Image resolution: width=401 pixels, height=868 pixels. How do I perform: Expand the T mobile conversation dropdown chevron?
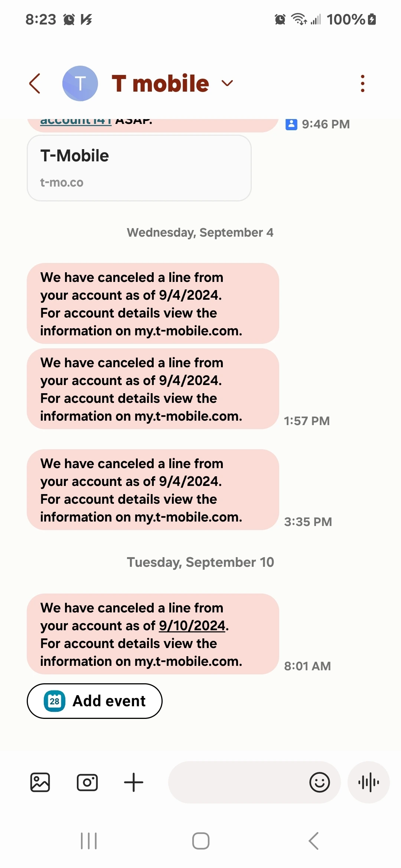click(x=227, y=83)
